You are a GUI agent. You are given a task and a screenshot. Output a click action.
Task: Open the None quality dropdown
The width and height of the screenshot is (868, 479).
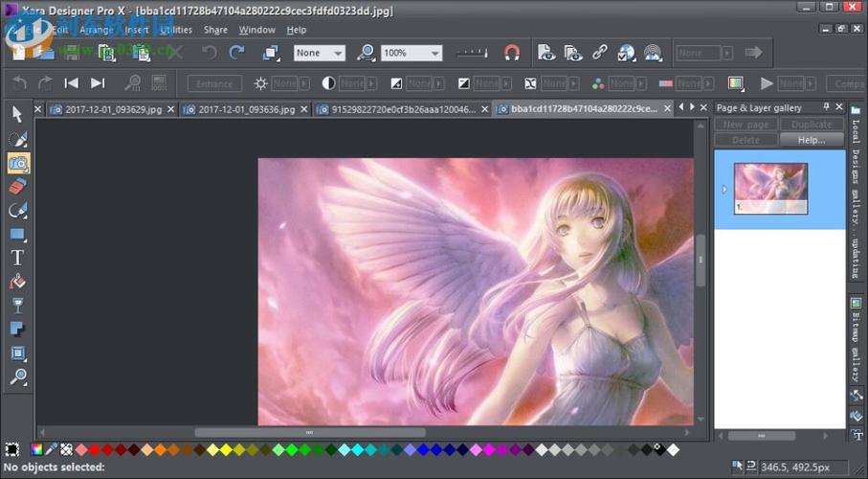320,53
